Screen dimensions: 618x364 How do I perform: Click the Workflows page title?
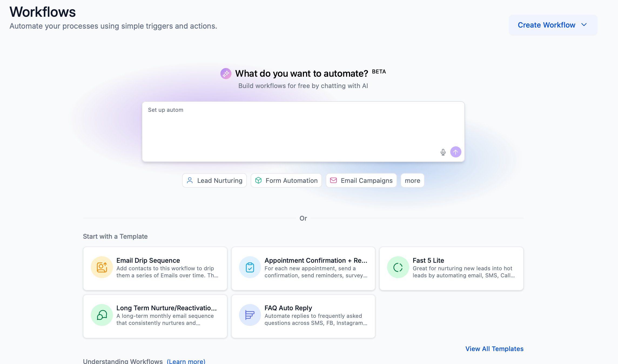pyautogui.click(x=43, y=12)
